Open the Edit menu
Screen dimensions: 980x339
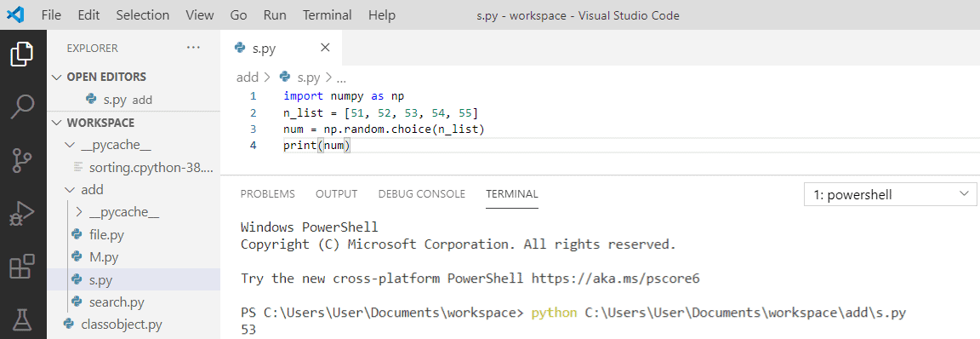(88, 14)
